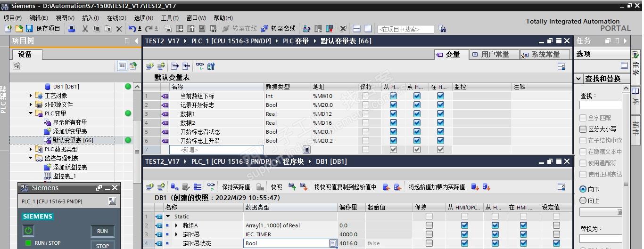Enable 区分大小写 checkbox
644x249 pixels.
(x=583, y=129)
